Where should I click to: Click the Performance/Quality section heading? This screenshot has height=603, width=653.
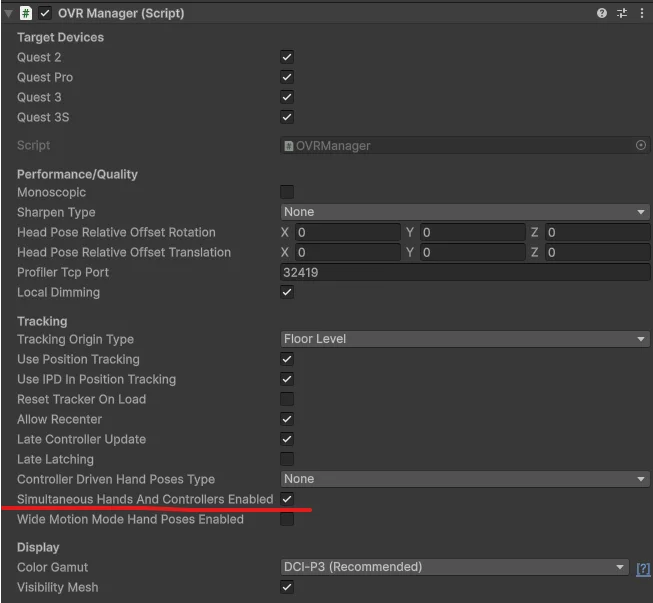(77, 174)
